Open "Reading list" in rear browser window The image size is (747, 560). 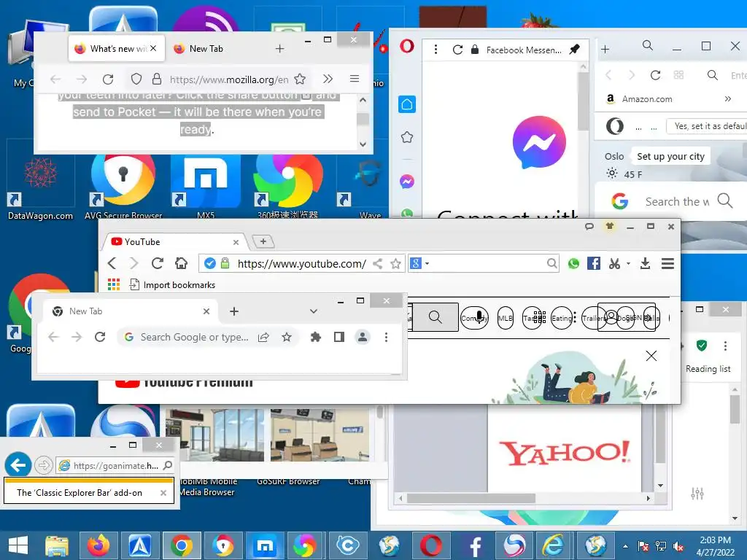coord(708,368)
